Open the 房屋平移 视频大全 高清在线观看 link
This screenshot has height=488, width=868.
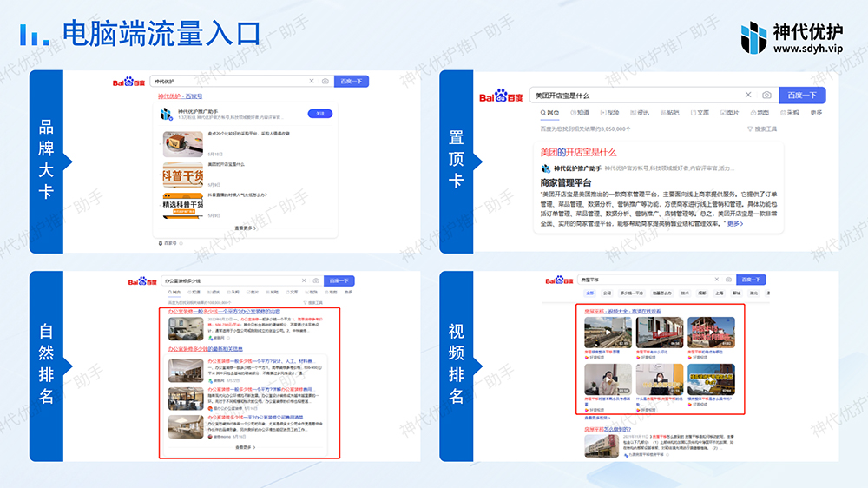click(x=622, y=312)
